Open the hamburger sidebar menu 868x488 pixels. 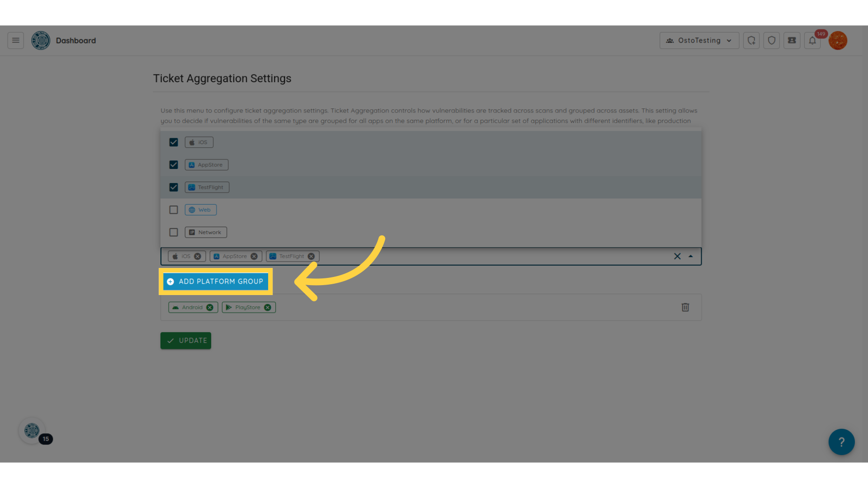15,41
